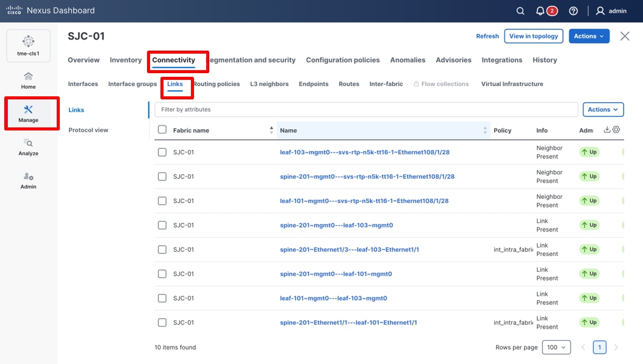Select the Analyze icon in the sidebar
This screenshot has height=364, width=643.
28,147
